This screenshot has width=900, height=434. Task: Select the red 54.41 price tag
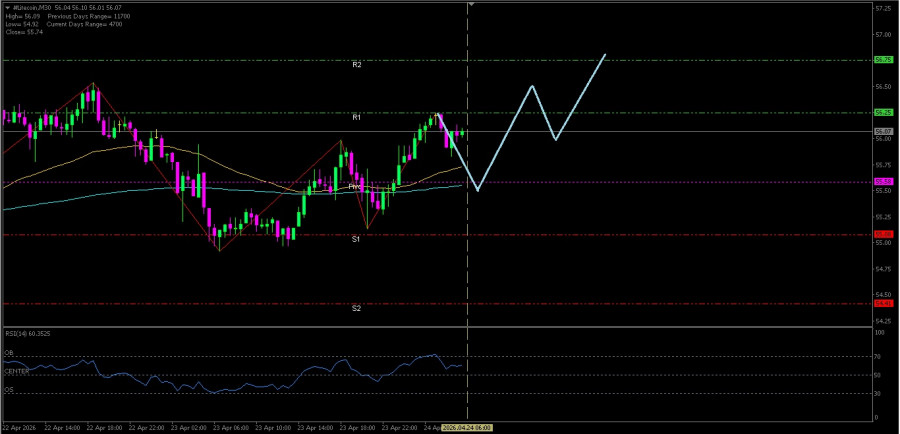click(x=883, y=303)
